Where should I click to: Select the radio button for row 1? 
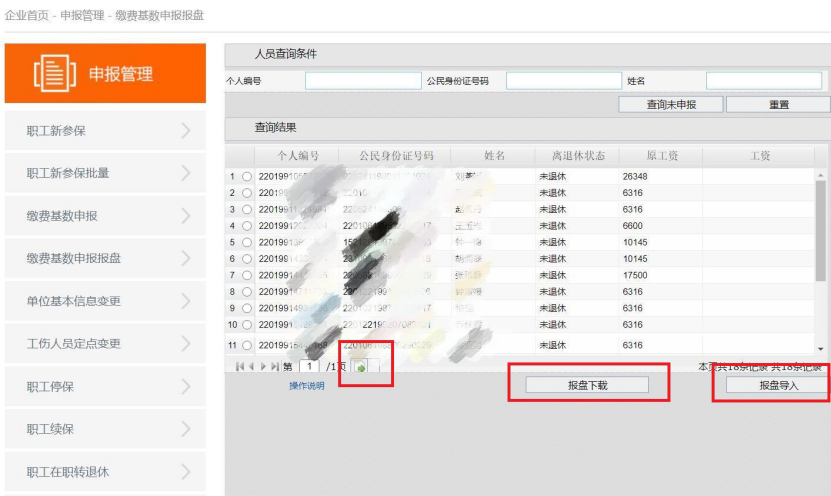pos(246,177)
